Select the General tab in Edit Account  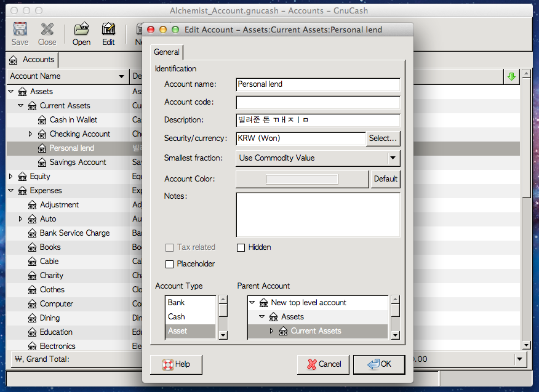167,52
